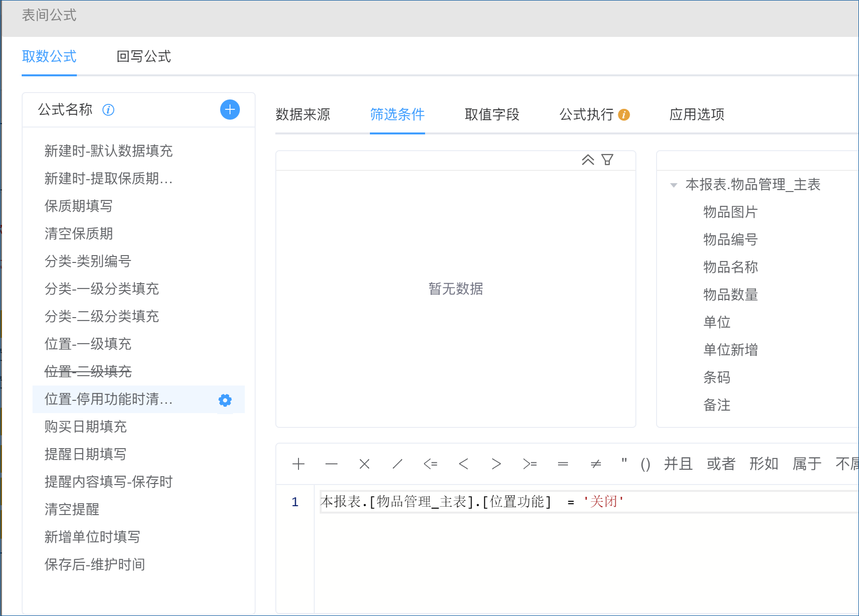
Task: Insert the greater-than operator
Action: tap(496, 464)
